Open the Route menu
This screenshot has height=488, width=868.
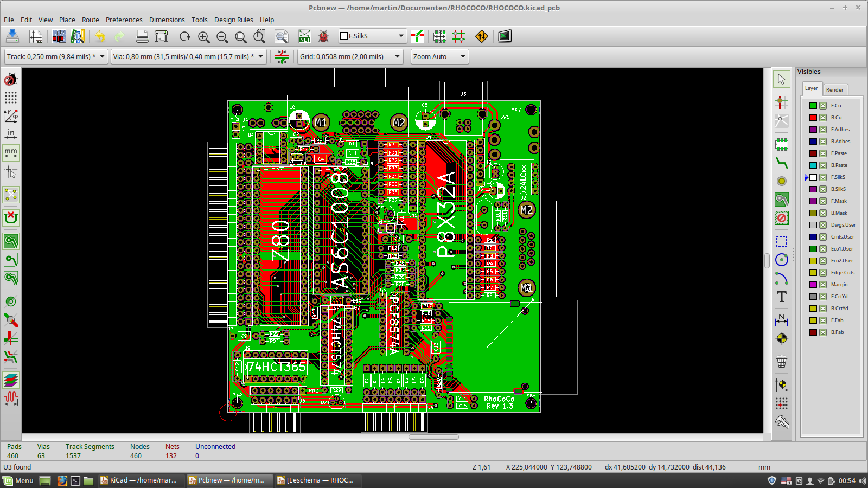[91, 20]
